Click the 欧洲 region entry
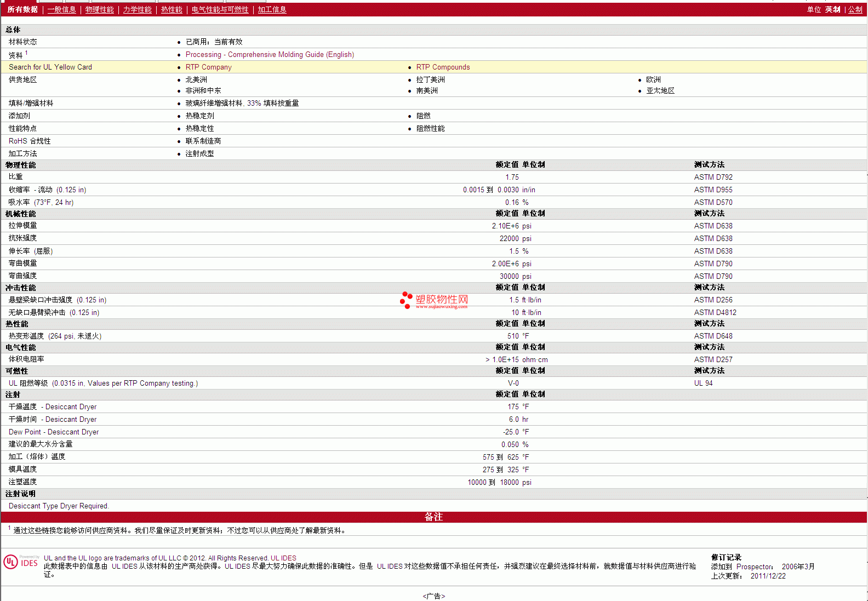The width and height of the screenshot is (868, 601). point(653,80)
